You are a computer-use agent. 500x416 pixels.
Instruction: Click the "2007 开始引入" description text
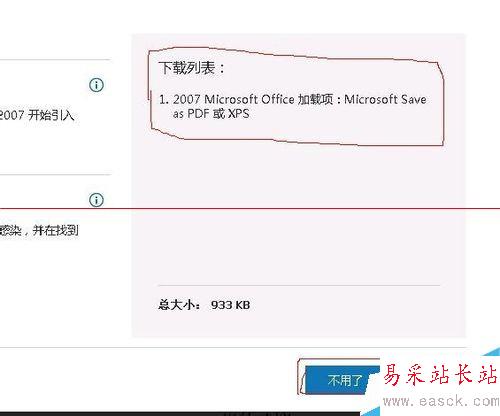[37, 115]
